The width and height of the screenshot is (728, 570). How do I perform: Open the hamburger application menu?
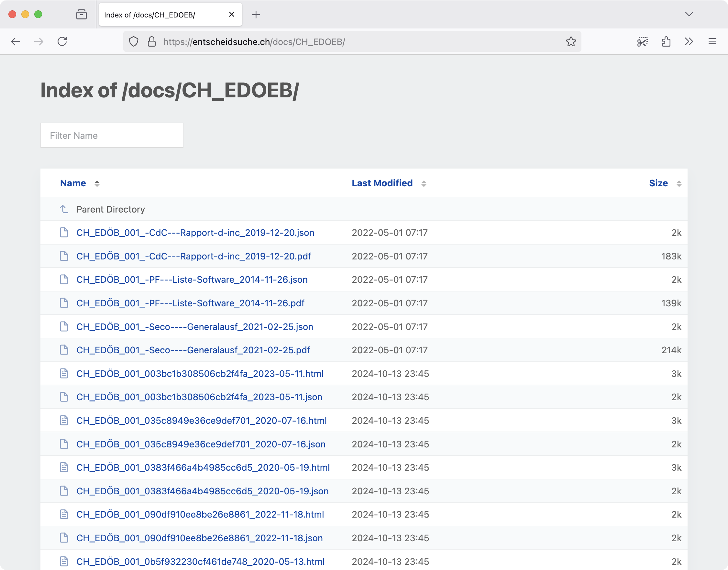712,41
